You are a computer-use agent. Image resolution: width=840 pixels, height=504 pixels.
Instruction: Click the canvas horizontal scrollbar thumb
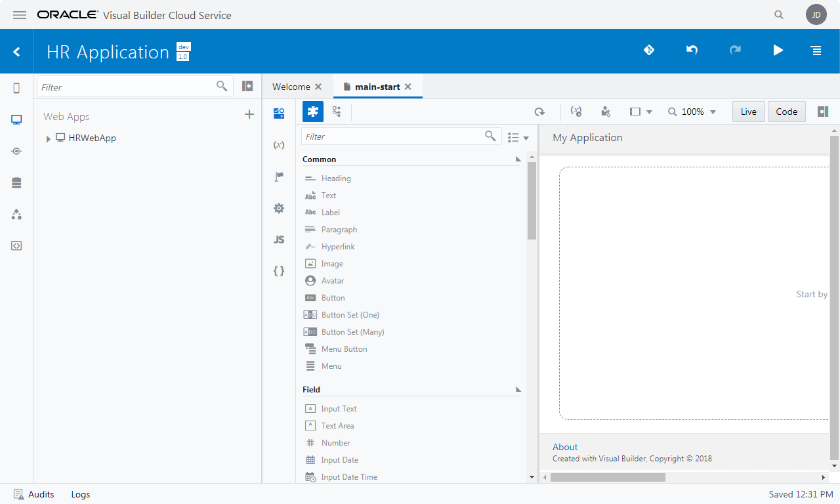(x=608, y=477)
